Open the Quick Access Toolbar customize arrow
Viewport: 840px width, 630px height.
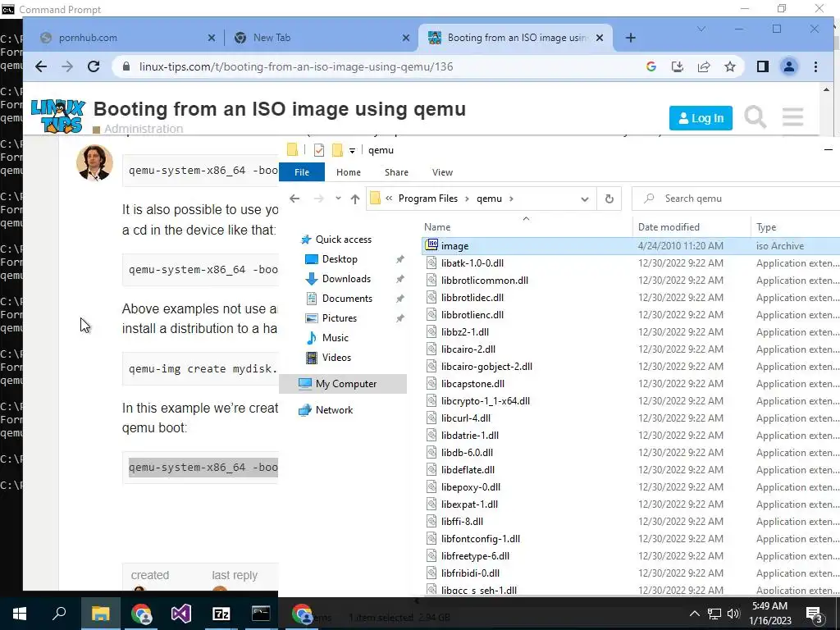pyautogui.click(x=352, y=151)
